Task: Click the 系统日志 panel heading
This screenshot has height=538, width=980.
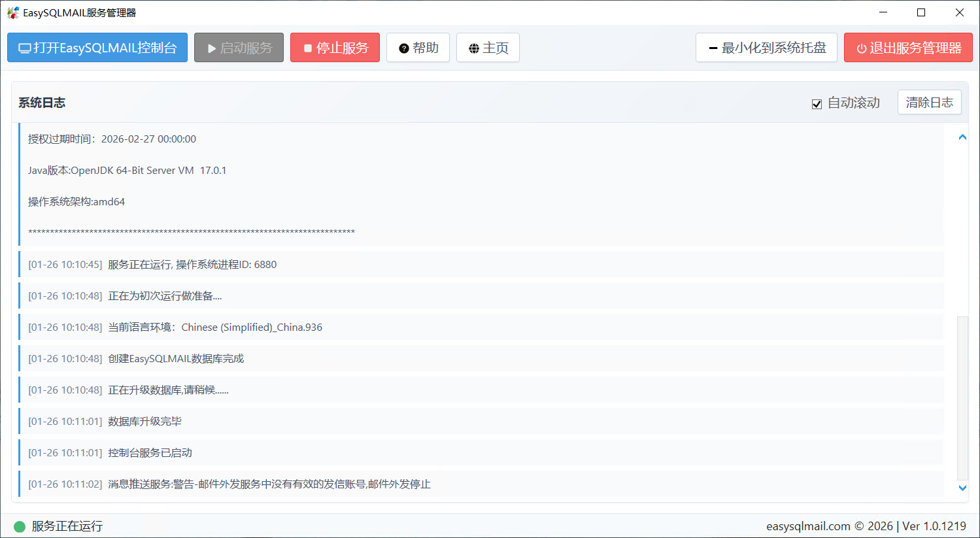Action: [x=42, y=103]
